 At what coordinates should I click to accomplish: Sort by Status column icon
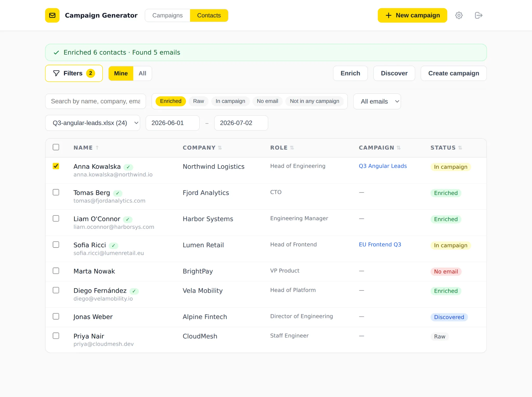point(460,148)
